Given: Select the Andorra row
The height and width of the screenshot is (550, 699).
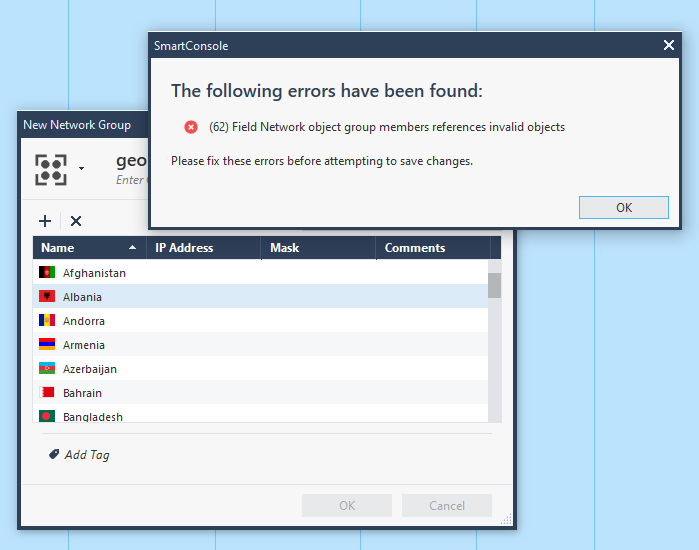Looking at the screenshot, I should click(261, 320).
